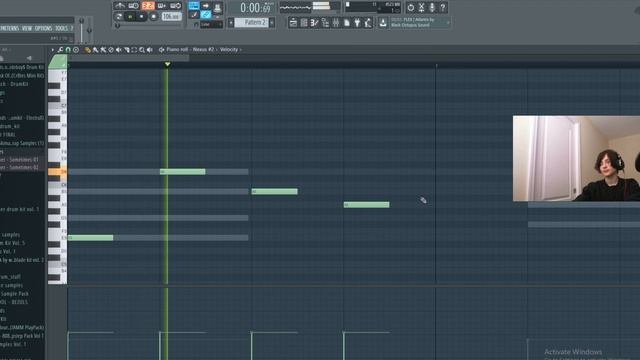The height and width of the screenshot is (360, 640).
Task: Click the song position slider under transport
Action: pos(149,26)
